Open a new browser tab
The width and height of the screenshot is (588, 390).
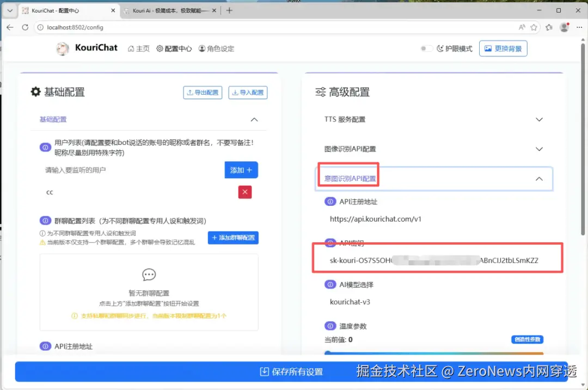229,10
